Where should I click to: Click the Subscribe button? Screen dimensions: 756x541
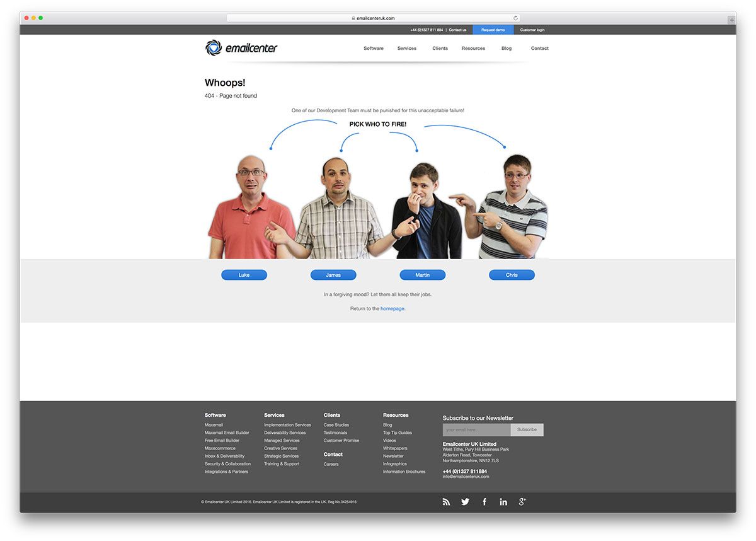pos(527,429)
